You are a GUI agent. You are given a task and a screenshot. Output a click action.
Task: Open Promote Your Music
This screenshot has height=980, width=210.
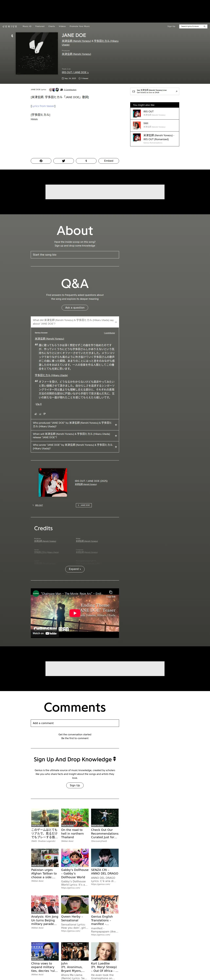click(80, 26)
